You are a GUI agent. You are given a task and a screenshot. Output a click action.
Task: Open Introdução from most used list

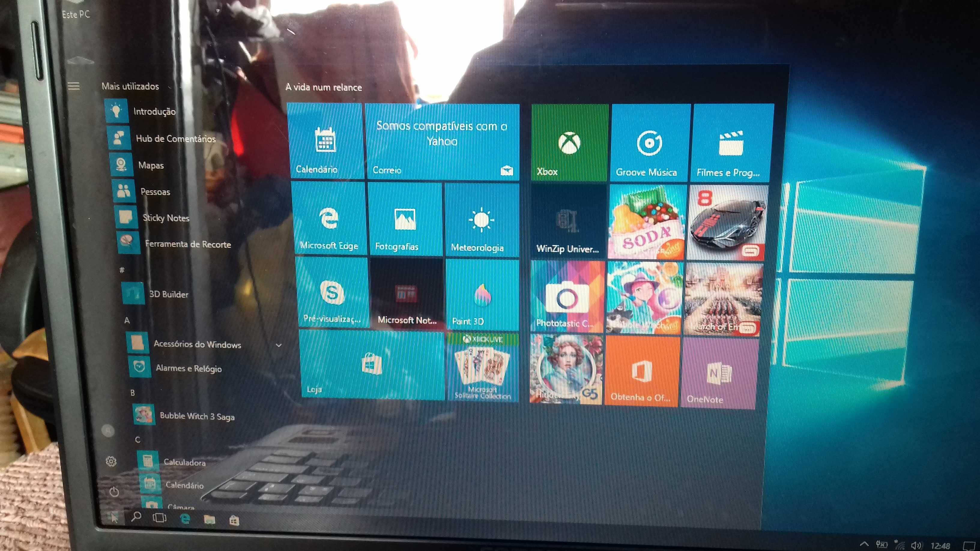pyautogui.click(x=141, y=111)
